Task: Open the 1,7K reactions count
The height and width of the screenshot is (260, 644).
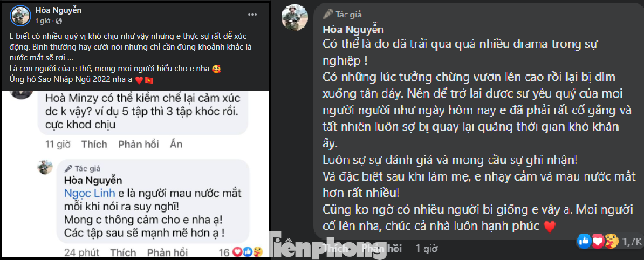Action: (631, 241)
